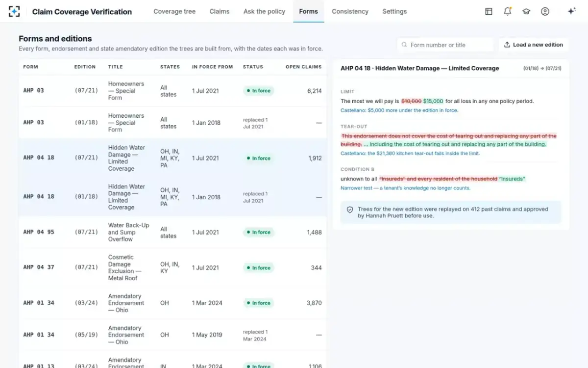Screen dimensions: 588x368
Task: Open the Ask the policy tab
Action: pos(264,11)
